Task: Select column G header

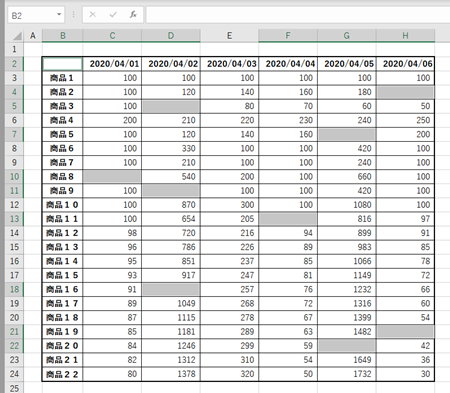Action: (x=347, y=36)
